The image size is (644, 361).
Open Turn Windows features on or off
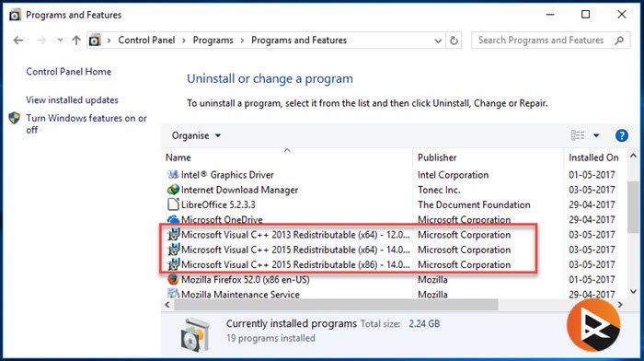click(x=86, y=123)
